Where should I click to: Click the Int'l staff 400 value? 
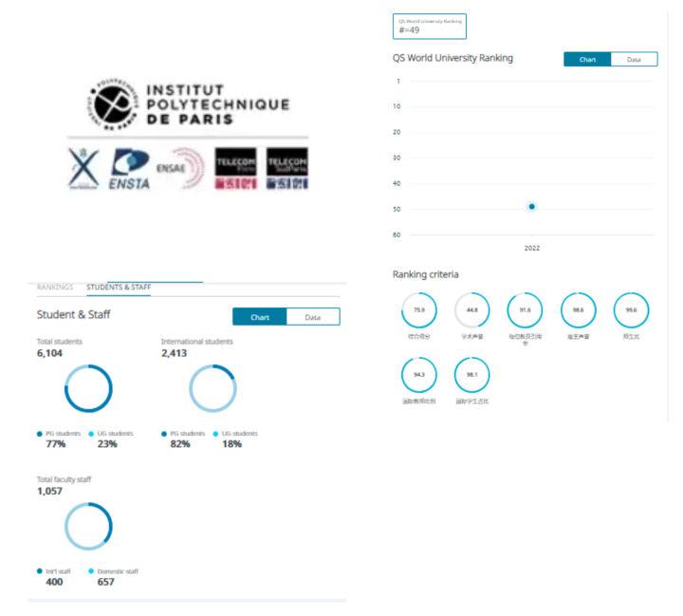(x=54, y=582)
